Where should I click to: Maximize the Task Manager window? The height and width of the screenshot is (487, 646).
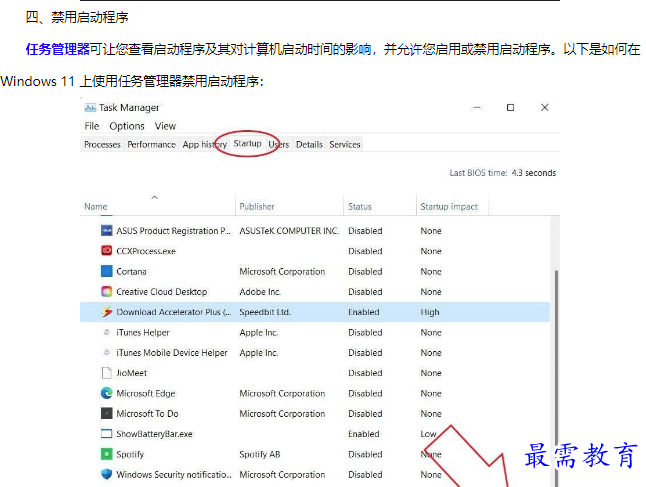click(510, 108)
